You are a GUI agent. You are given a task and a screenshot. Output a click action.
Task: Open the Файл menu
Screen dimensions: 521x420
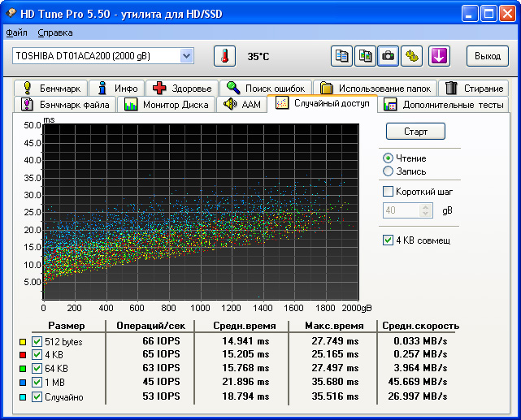coord(16,32)
